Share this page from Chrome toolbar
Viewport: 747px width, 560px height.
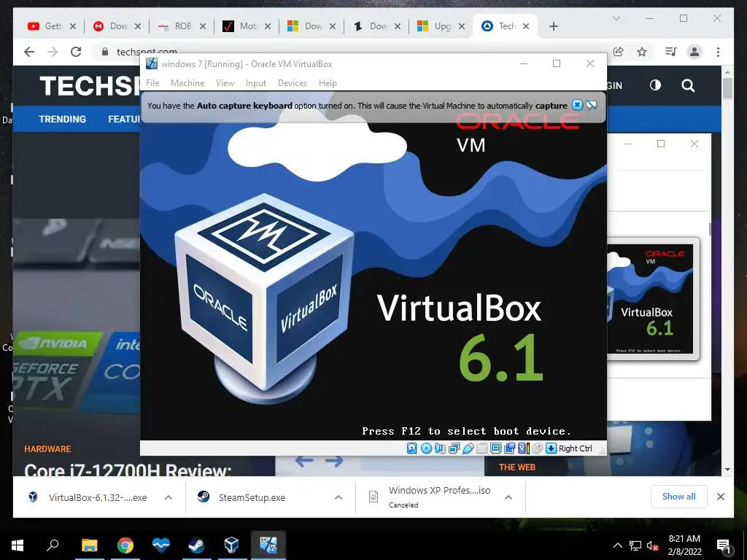coord(619,52)
